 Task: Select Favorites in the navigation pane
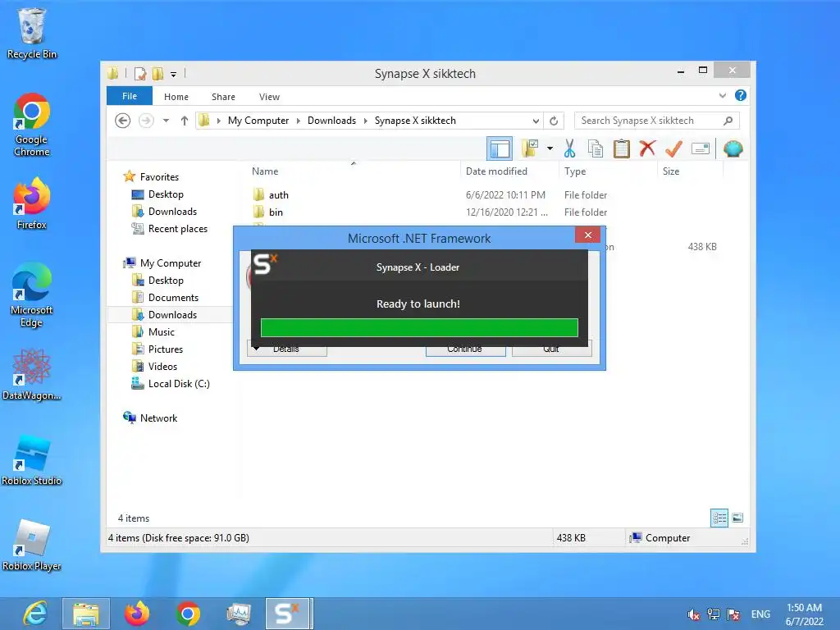[x=159, y=177]
